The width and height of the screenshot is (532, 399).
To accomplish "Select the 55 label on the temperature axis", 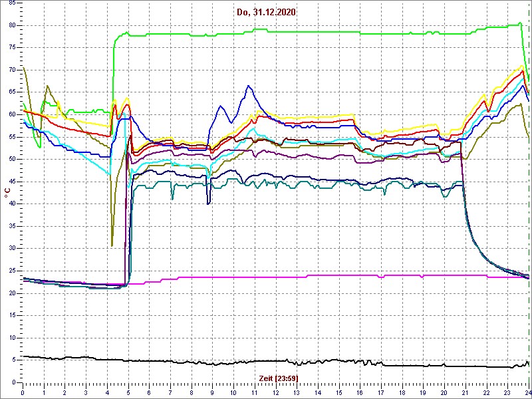I will (x=11, y=137).
